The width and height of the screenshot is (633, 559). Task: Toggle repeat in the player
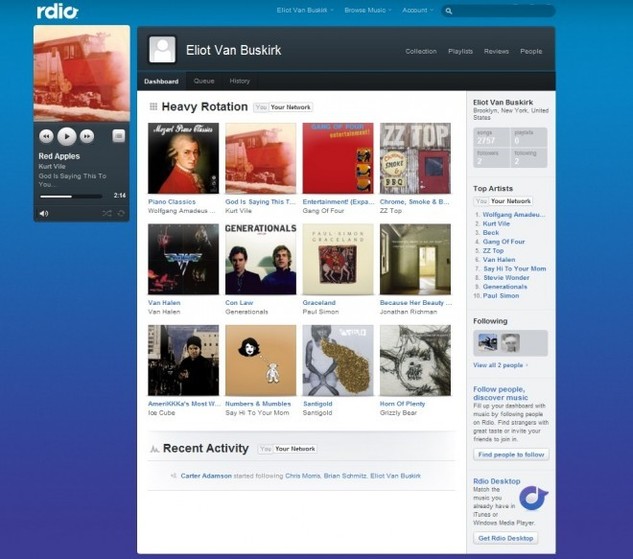pos(121,213)
